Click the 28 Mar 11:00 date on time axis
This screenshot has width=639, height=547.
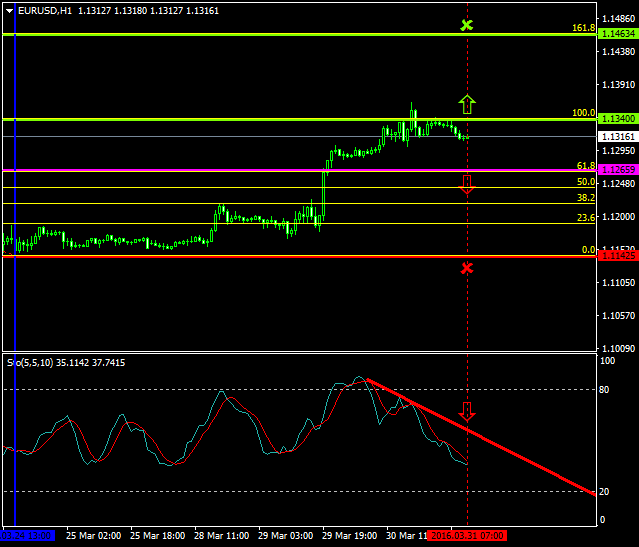click(220, 536)
